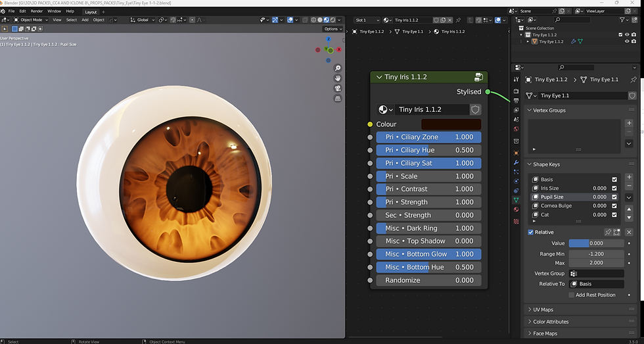Screen dimensions: 644x344
Task: Select rendered viewport shading mode
Action: [333, 20]
